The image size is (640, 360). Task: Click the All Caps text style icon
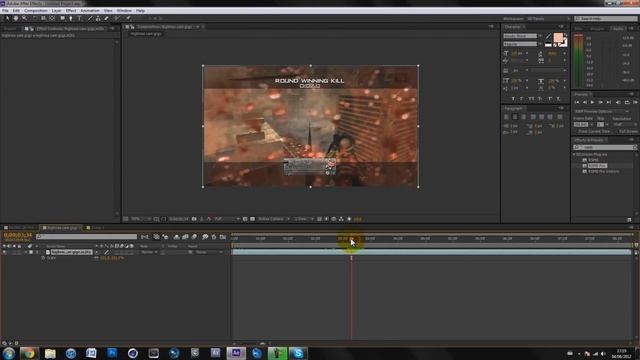531,99
